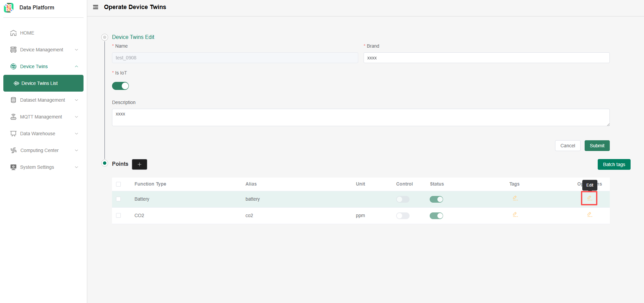The width and height of the screenshot is (644, 303).
Task: Disable Status toggle for CO2 row
Action: (436, 216)
